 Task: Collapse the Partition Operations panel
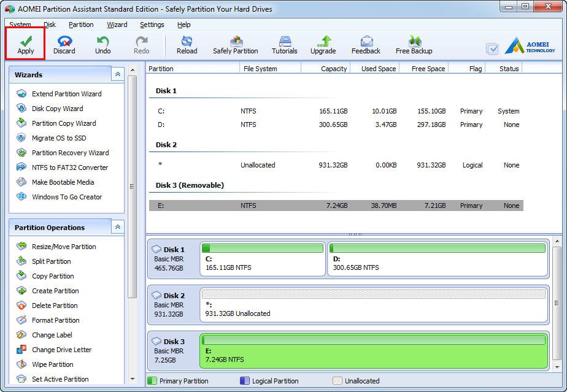pyautogui.click(x=117, y=227)
